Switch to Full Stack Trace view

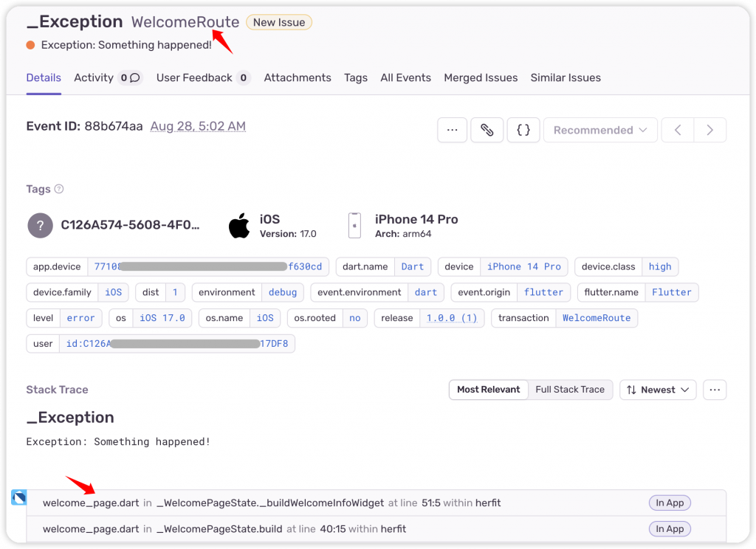[x=570, y=390]
